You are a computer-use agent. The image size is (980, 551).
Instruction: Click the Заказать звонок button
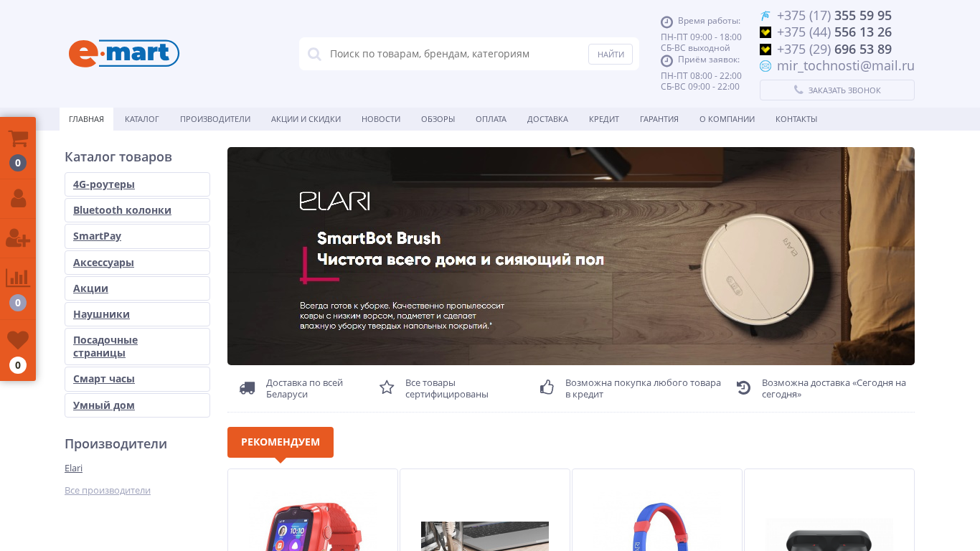(837, 90)
